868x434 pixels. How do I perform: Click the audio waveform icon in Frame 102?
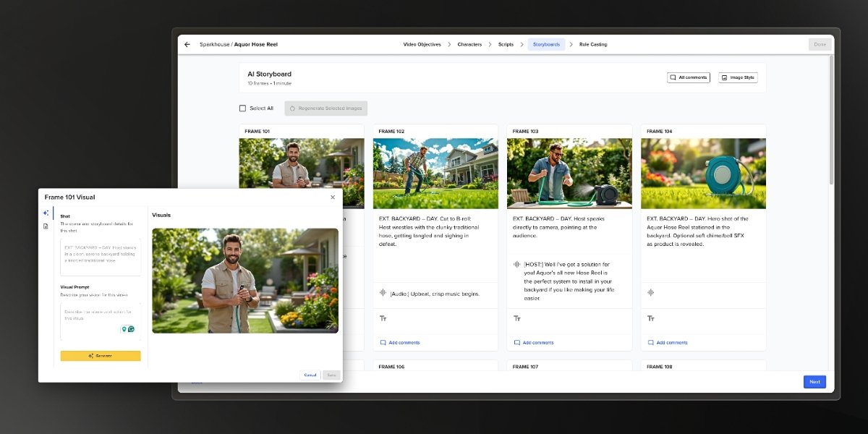tap(383, 293)
